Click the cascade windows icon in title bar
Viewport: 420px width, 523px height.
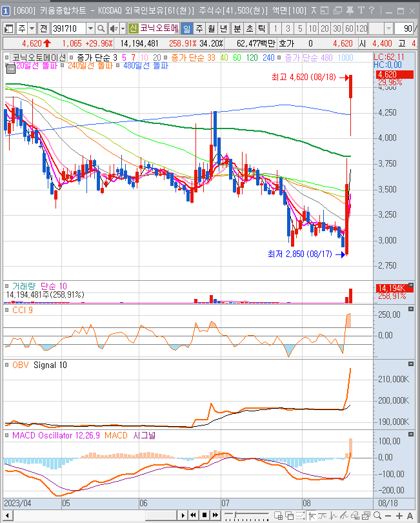click(337, 11)
